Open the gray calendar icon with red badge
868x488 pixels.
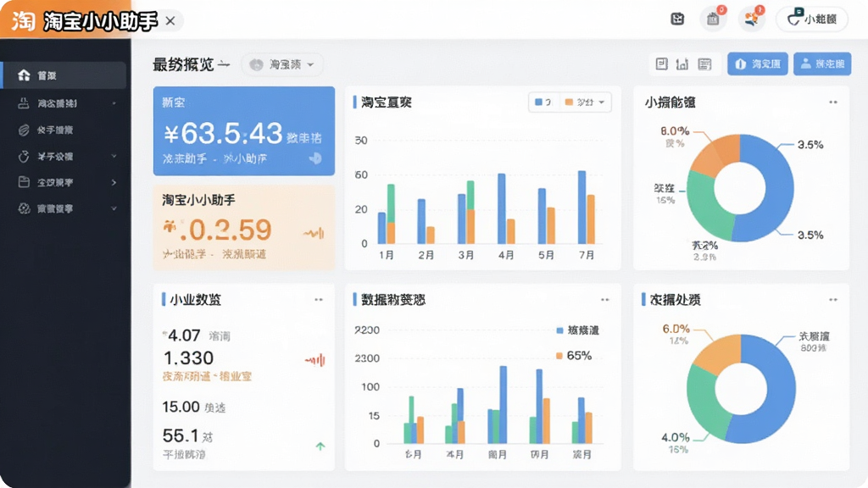tap(713, 19)
